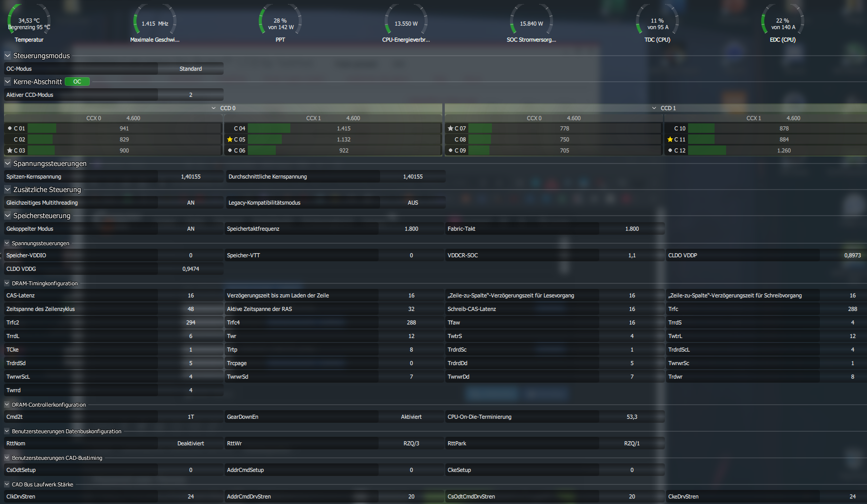Click the Aktiver CCD-Modus value field

click(191, 95)
